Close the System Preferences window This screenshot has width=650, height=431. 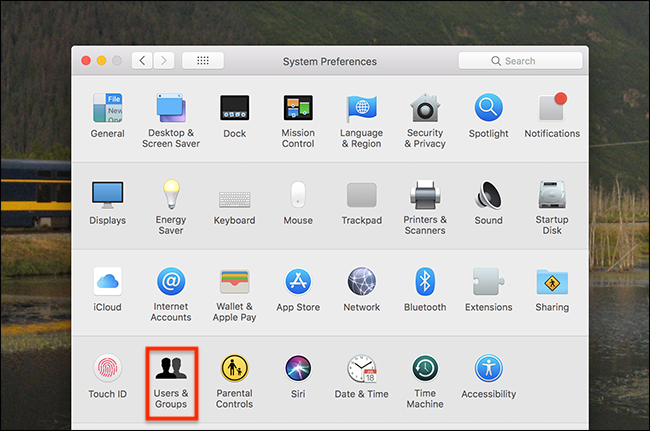[86, 61]
